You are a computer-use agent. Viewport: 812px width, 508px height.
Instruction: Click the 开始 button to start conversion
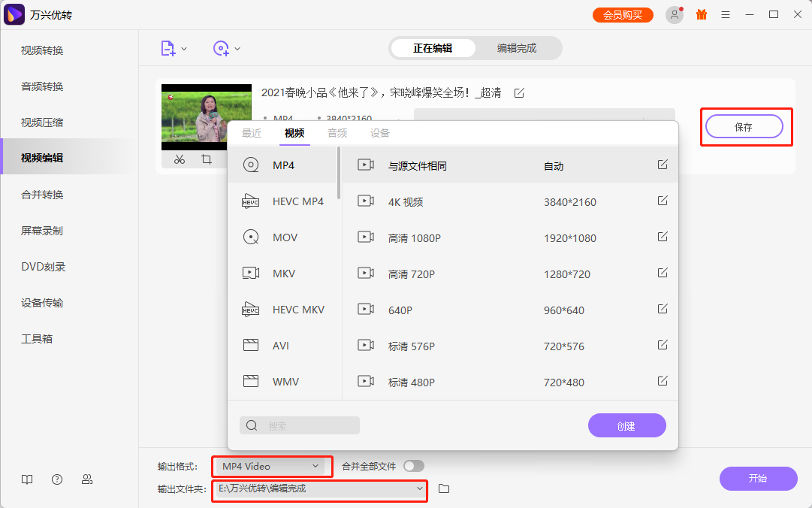coord(758,479)
